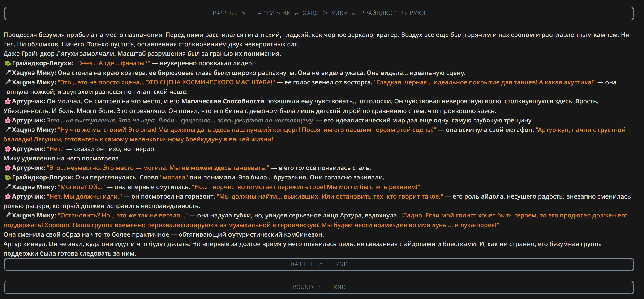This screenshot has width=644, height=299.
Task: Click line "Она сменила свой образ"
Action: tap(164, 234)
